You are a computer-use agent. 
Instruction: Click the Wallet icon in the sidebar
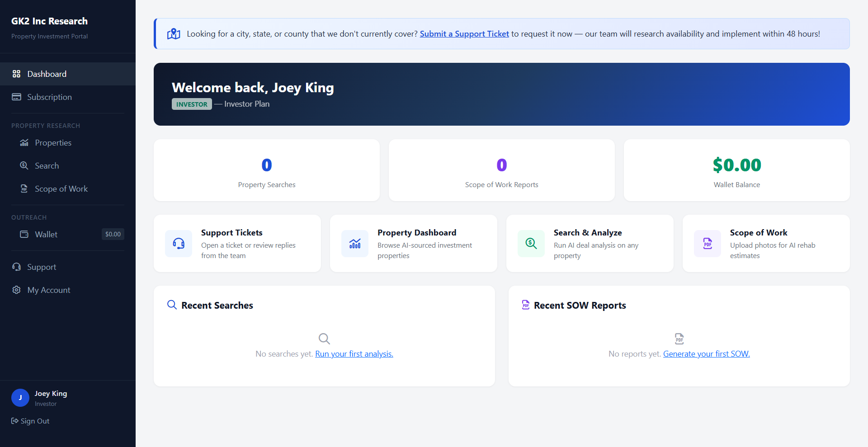pyautogui.click(x=24, y=234)
